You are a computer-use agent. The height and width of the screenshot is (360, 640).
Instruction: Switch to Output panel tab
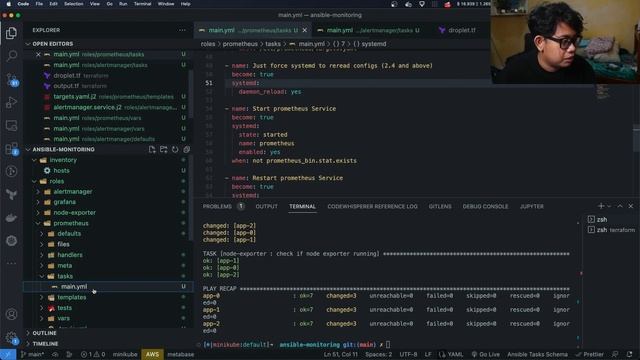click(267, 207)
